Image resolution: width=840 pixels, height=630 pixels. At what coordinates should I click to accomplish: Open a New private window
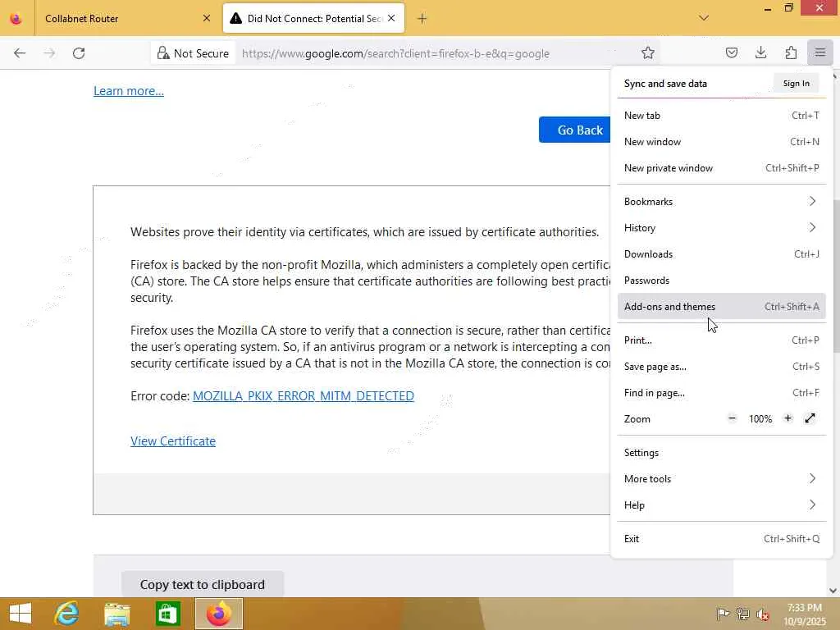click(x=721, y=167)
